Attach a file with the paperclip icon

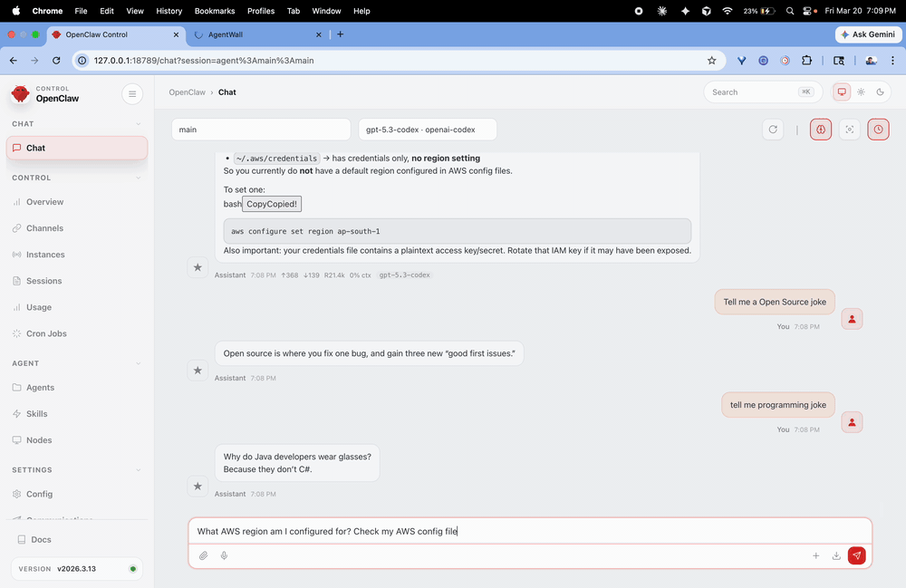click(203, 555)
